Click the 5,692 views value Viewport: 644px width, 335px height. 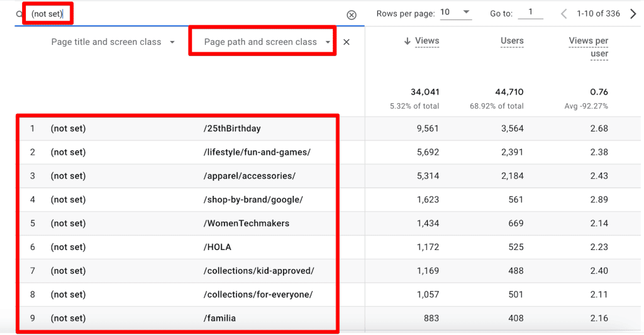[x=428, y=152]
